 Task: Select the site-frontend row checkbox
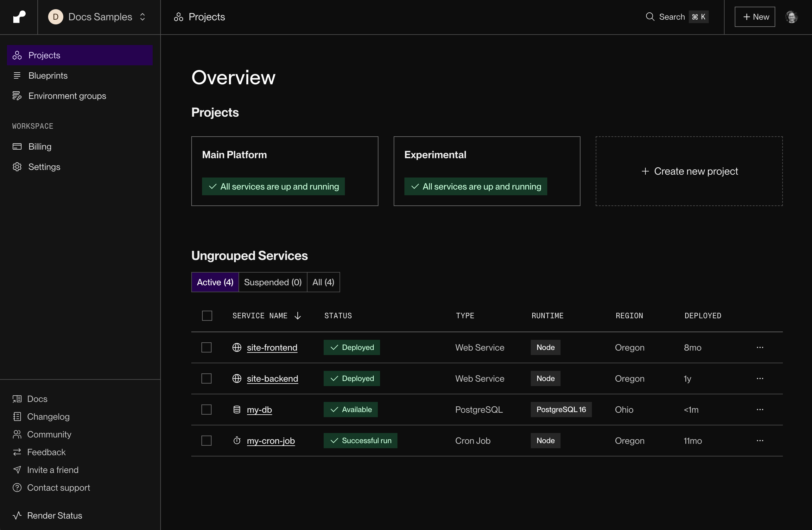click(206, 347)
